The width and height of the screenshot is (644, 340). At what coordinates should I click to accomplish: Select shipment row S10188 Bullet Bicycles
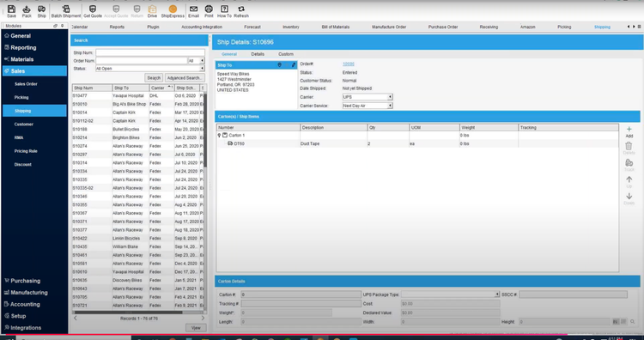[x=138, y=130]
